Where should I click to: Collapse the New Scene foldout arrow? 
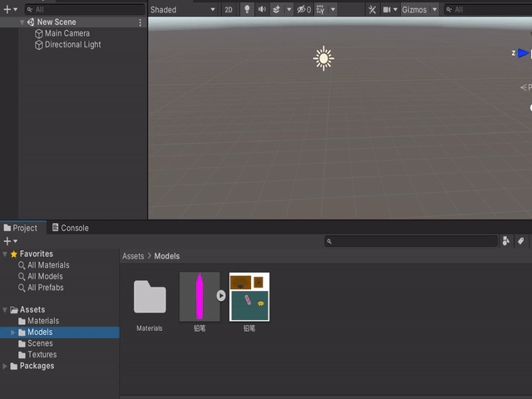(22, 22)
